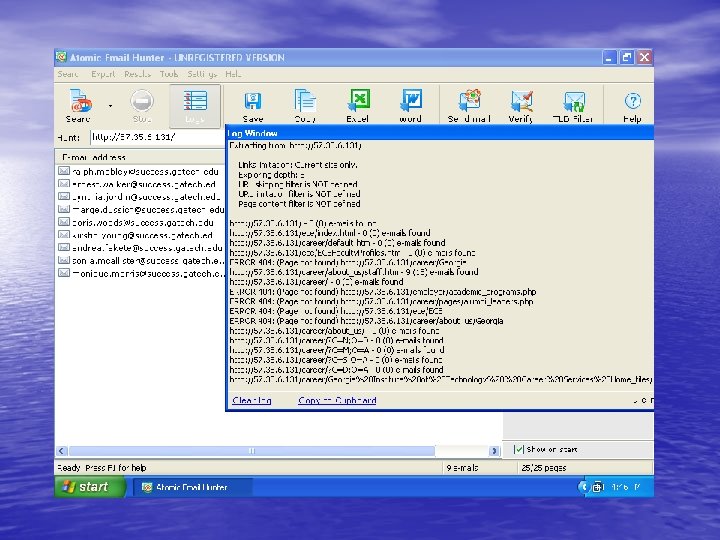Toggle the Show on start checkbox

point(518,449)
